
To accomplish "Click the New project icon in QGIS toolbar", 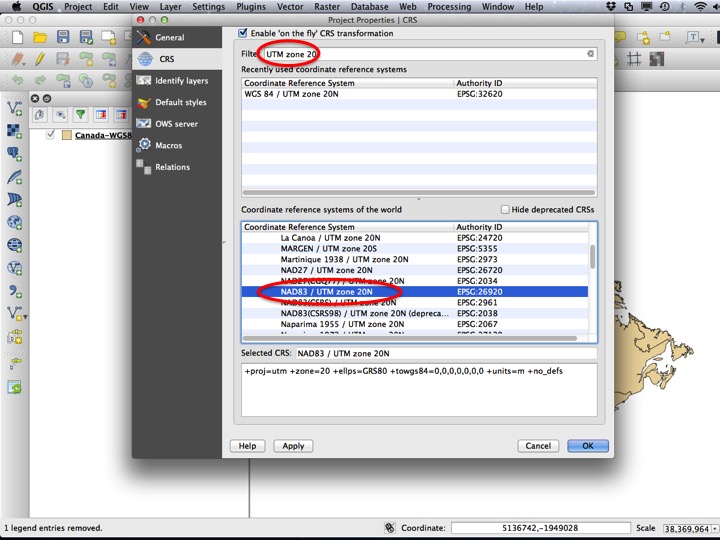I will click(17, 37).
